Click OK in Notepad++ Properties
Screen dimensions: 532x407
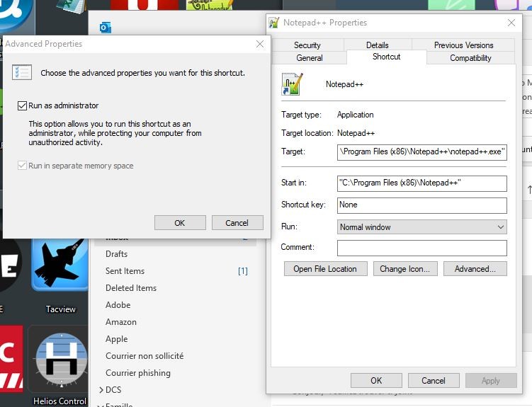point(376,381)
